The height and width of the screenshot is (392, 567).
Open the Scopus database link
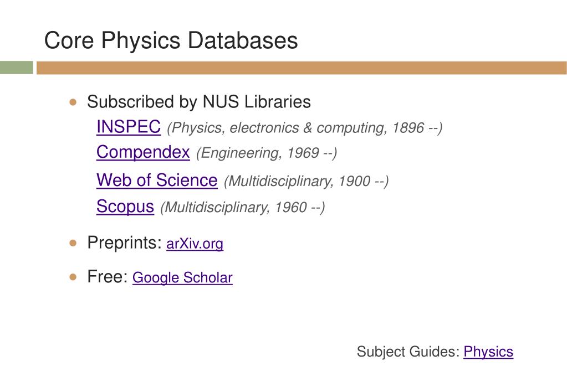tap(125, 206)
